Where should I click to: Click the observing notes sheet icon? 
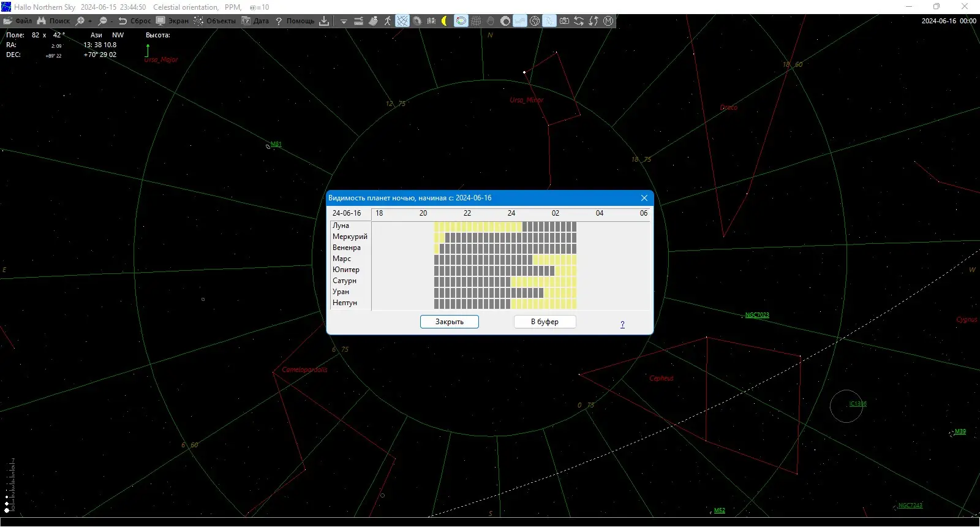click(373, 21)
